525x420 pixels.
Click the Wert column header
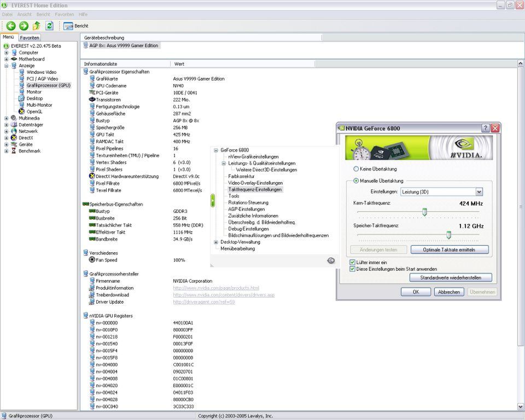click(x=243, y=64)
